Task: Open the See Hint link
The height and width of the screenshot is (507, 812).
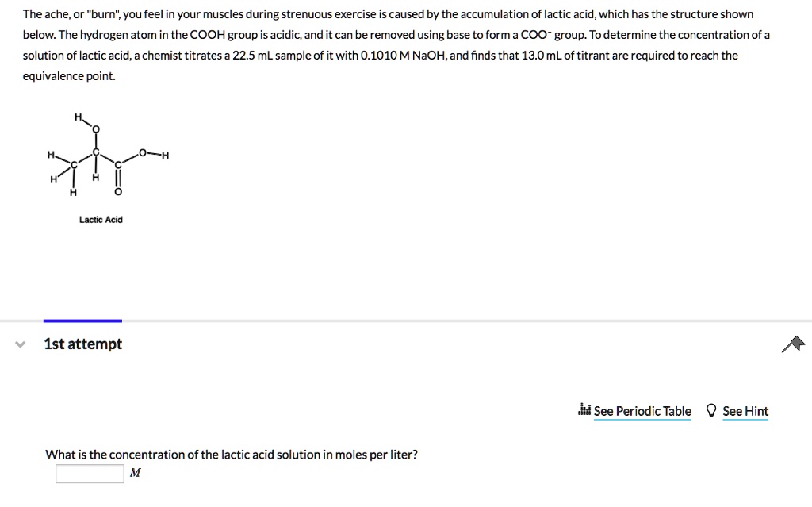Action: tap(745, 411)
